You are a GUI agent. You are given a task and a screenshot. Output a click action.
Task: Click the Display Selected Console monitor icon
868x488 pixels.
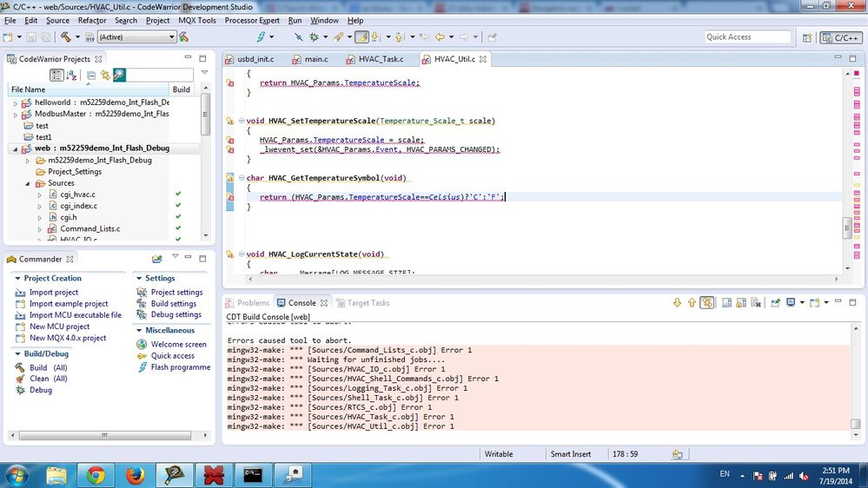click(791, 303)
